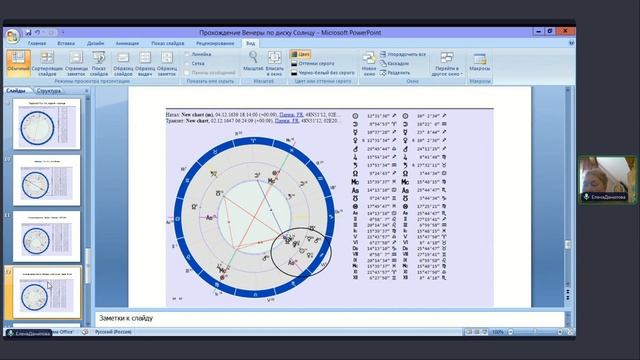Open the Анимация ribbon tab

click(127, 43)
